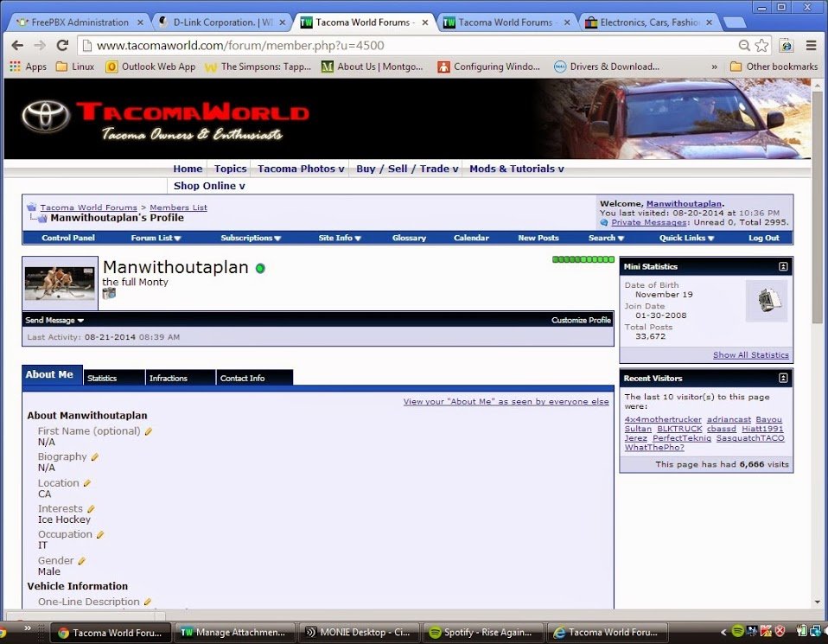Click Log Out in navbar
Viewport: 828px width, 644px height.
(763, 239)
